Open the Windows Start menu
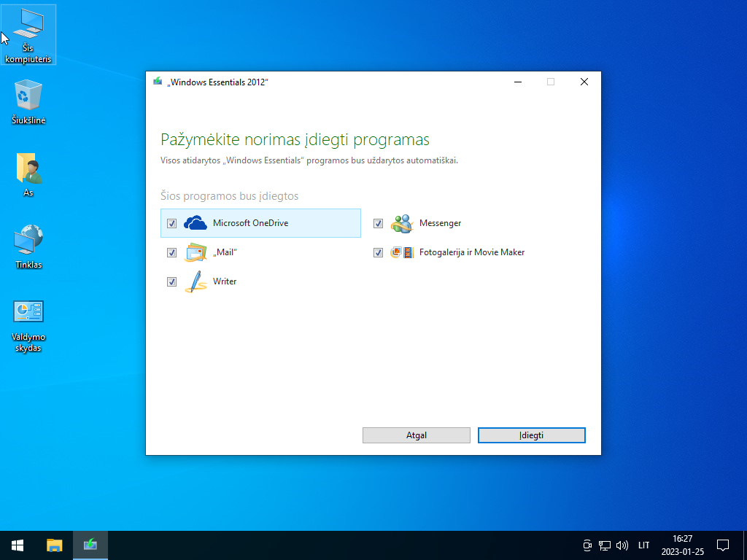The image size is (747, 560). tap(18, 545)
